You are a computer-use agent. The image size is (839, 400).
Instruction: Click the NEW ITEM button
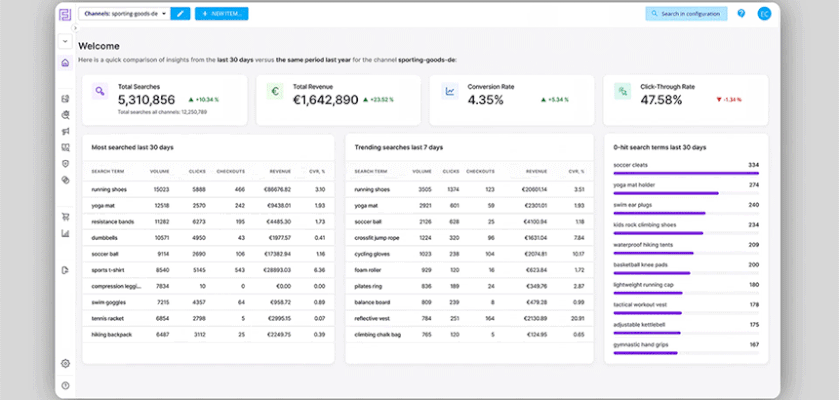(x=221, y=14)
